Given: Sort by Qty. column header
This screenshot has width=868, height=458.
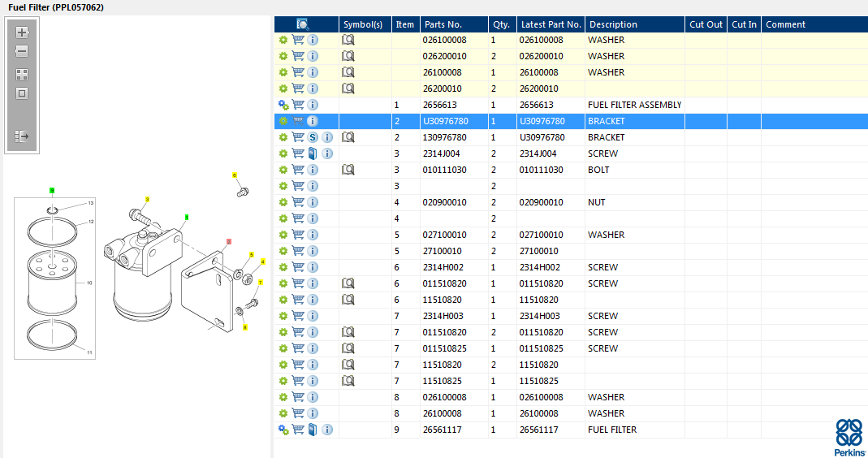Looking at the screenshot, I should 502,24.
